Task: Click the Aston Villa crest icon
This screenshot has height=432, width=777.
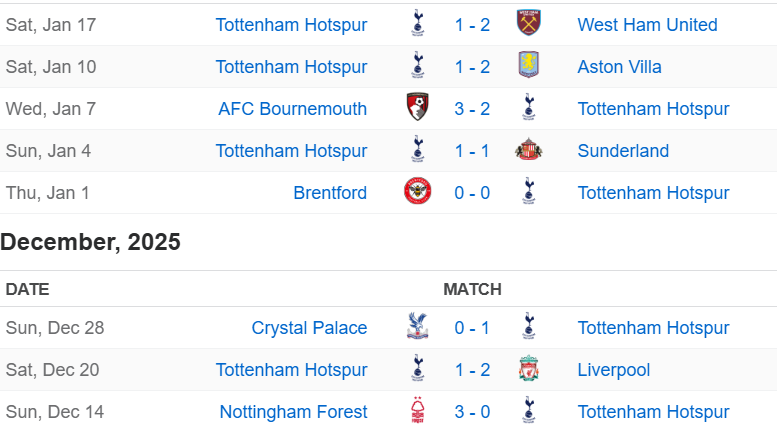Action: 529,65
